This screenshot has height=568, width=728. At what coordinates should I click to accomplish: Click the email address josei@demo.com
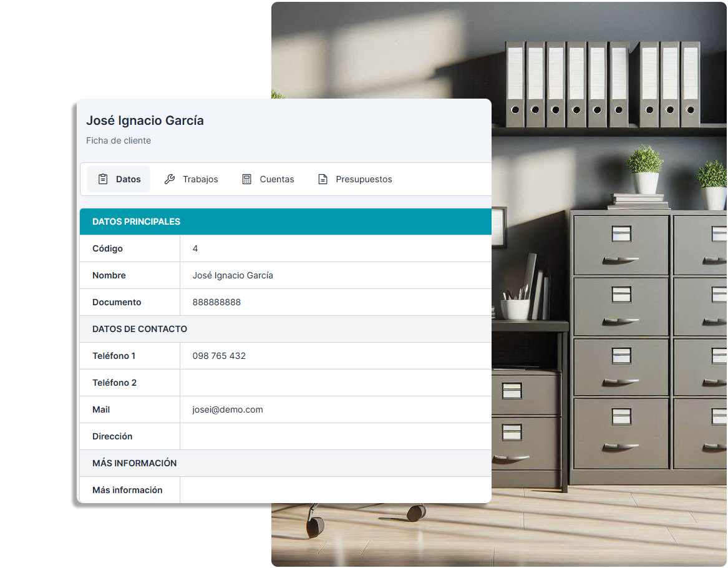[228, 409]
